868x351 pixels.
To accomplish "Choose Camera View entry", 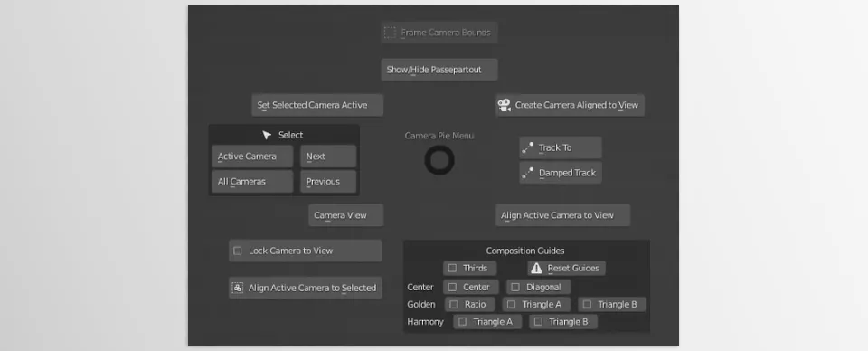I will click(346, 215).
